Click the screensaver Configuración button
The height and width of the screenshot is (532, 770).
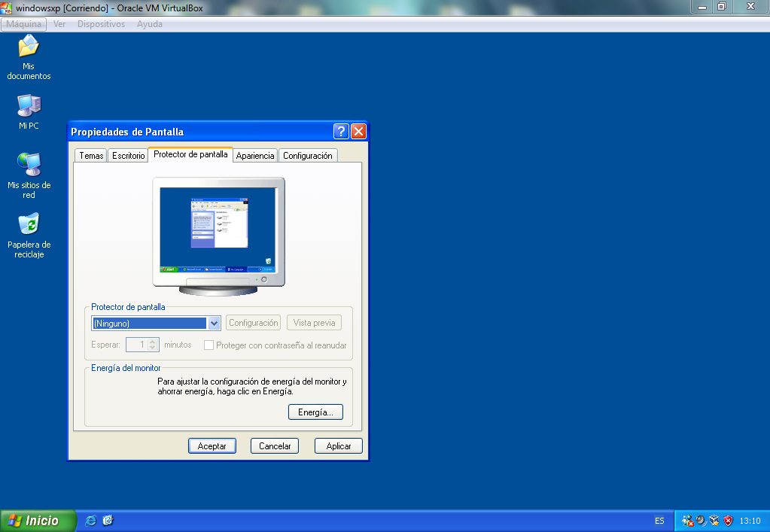(254, 323)
